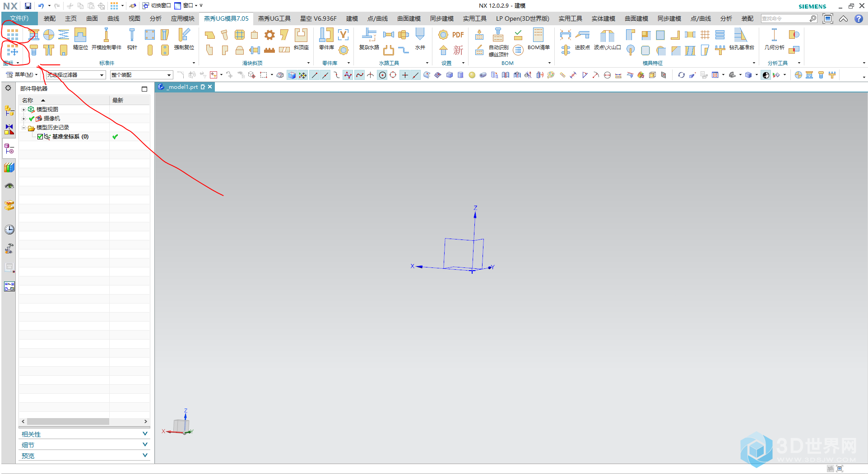Collapse the 模型历史记录 tree node

[23, 128]
